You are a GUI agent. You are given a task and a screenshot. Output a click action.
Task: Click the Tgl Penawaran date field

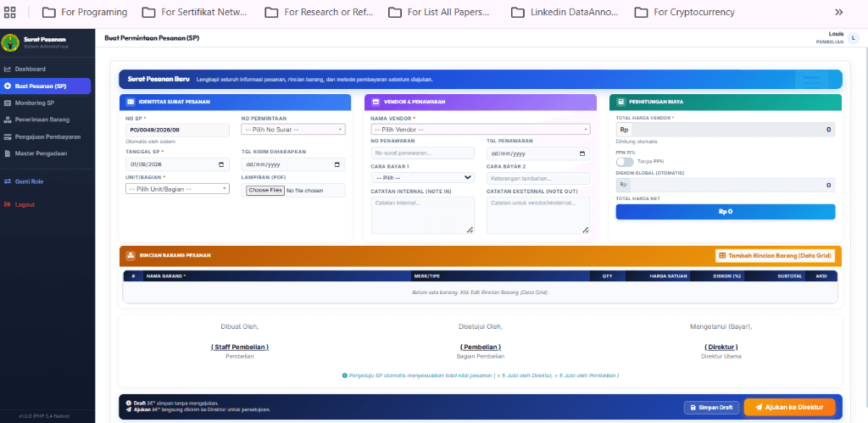(x=538, y=154)
